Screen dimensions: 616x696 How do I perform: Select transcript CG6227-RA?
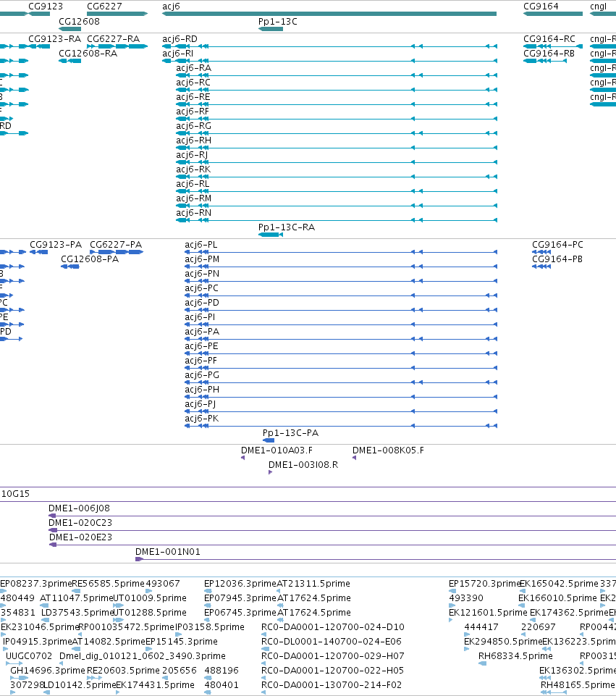(x=113, y=39)
